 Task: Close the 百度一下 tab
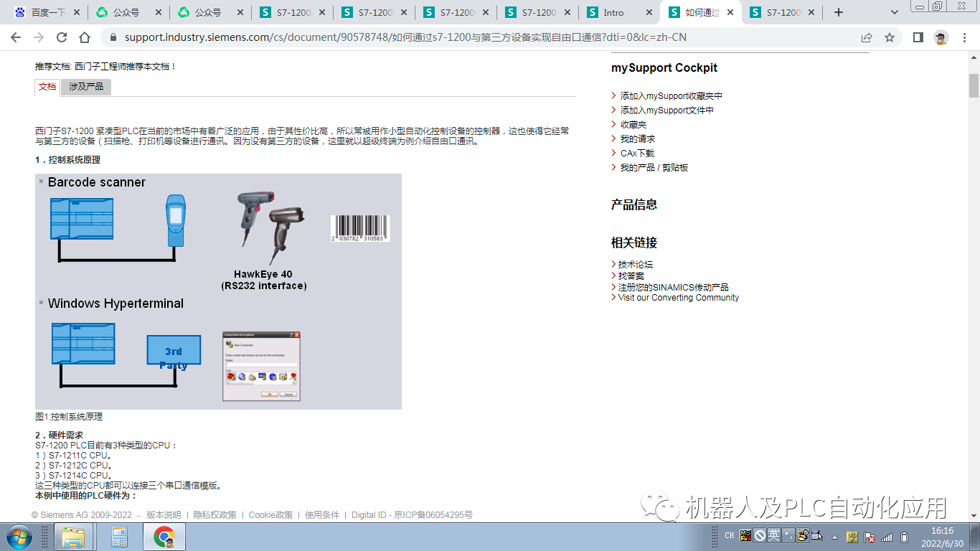77,12
